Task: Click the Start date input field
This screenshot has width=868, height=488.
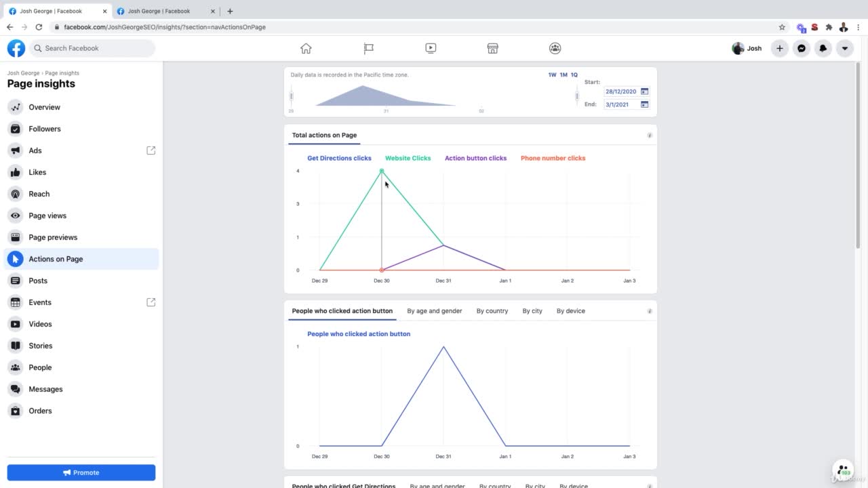Action: tap(621, 91)
